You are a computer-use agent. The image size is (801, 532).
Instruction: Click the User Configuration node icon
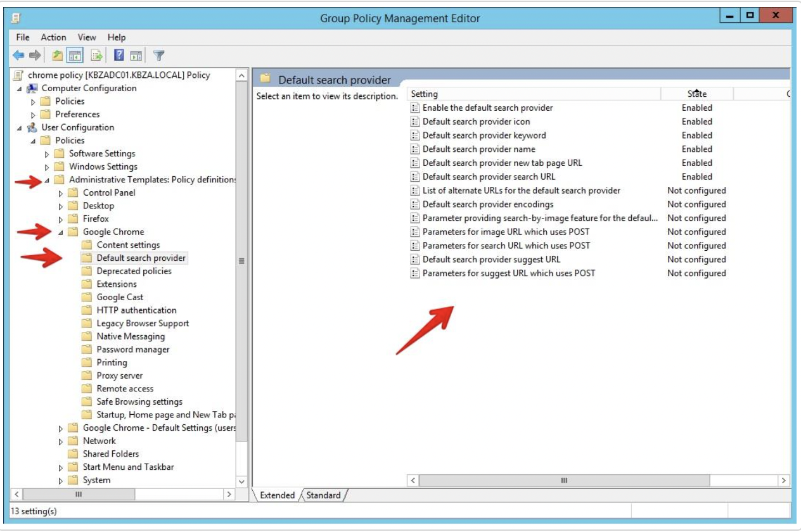32,127
